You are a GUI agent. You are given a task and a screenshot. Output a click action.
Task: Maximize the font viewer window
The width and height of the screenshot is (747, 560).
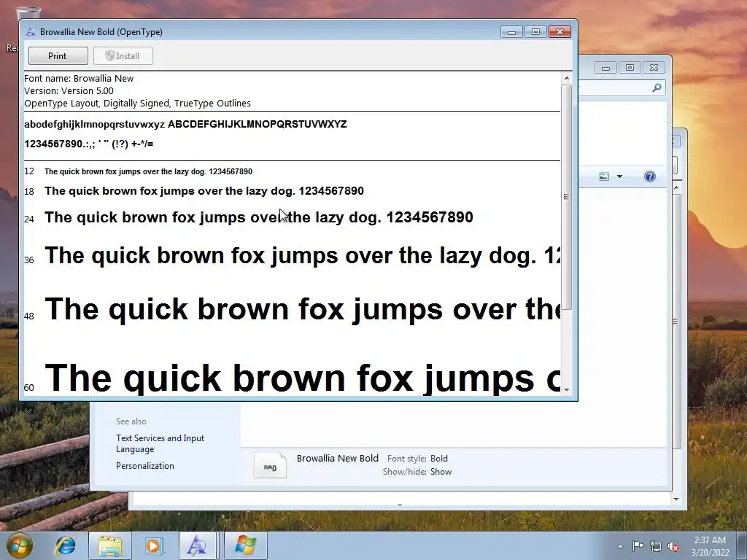535,32
